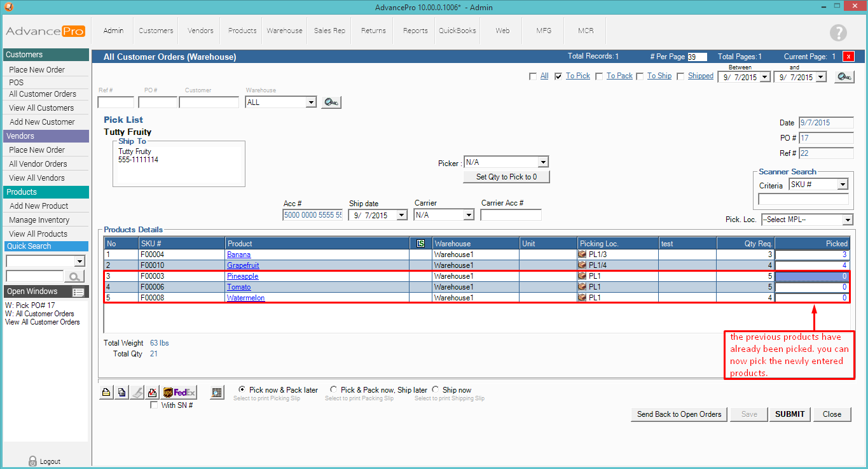Click the grid image icon beside FedEx
This screenshot has height=469, width=868.
tap(217, 393)
